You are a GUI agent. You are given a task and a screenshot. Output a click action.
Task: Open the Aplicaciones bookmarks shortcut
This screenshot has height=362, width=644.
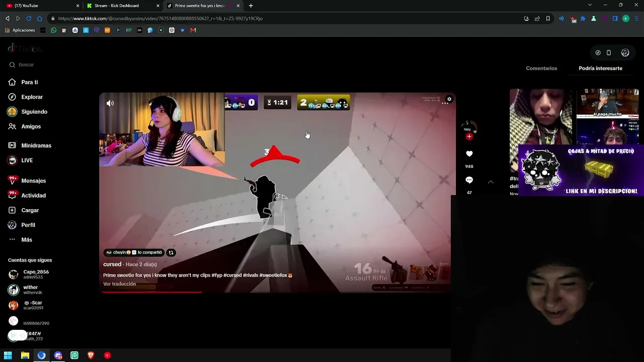tap(20, 30)
